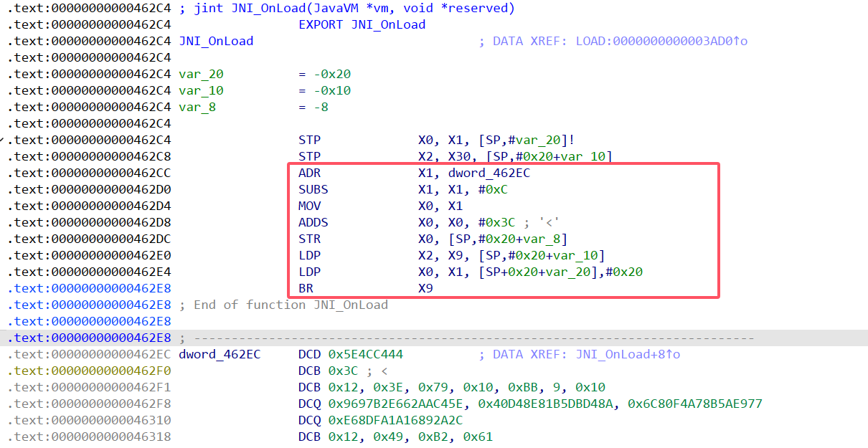868x448 pixels.
Task: Click the DATA XREF JNI_OnLoad+8 reference
Action: coord(580,354)
